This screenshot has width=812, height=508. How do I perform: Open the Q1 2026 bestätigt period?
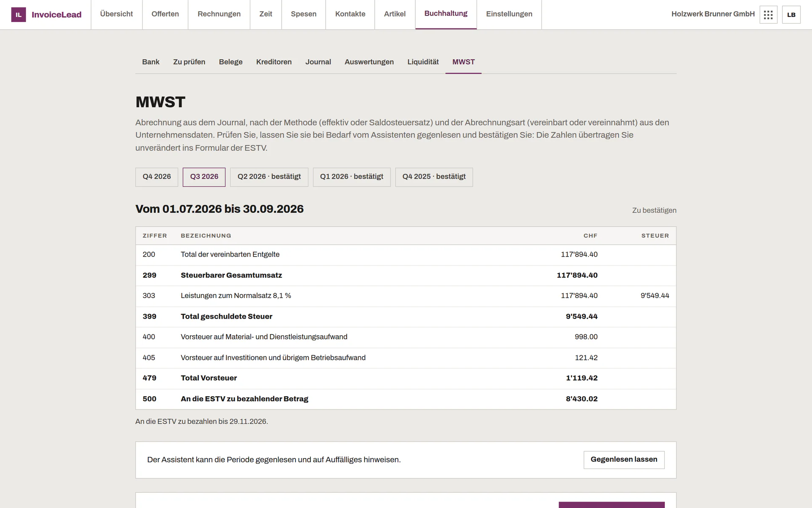(x=351, y=177)
